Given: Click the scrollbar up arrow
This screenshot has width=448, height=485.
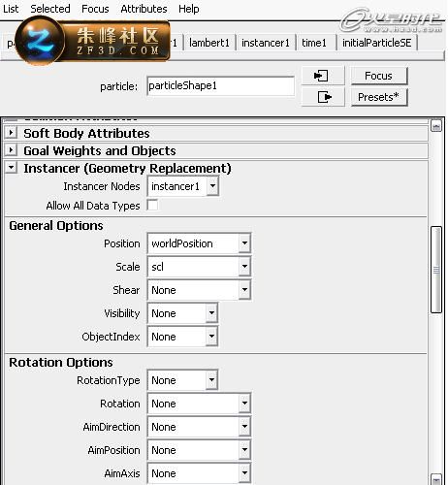Looking at the screenshot, I should tap(436, 126).
